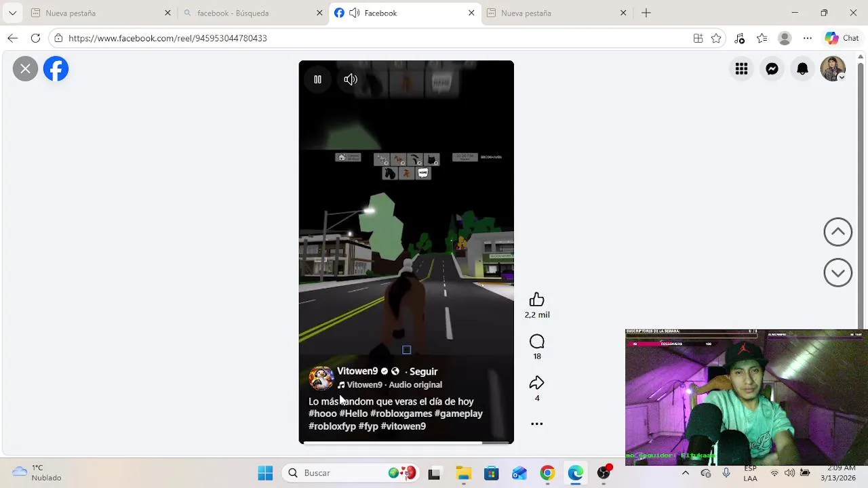
Task: Go back to the previous page
Action: pyautogui.click(x=12, y=38)
